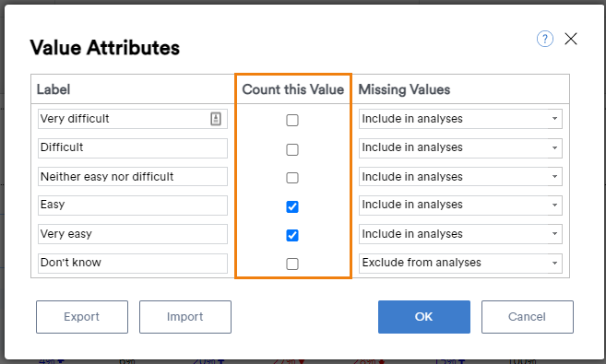Edit the Very easy label field
Image resolution: width=606 pixels, height=364 pixels.
[133, 233]
